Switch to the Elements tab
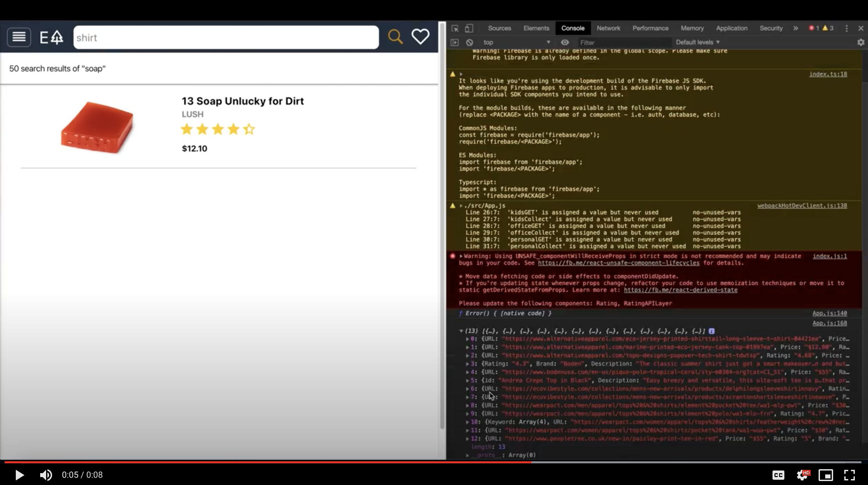This screenshot has height=485, width=868. pos(536,28)
